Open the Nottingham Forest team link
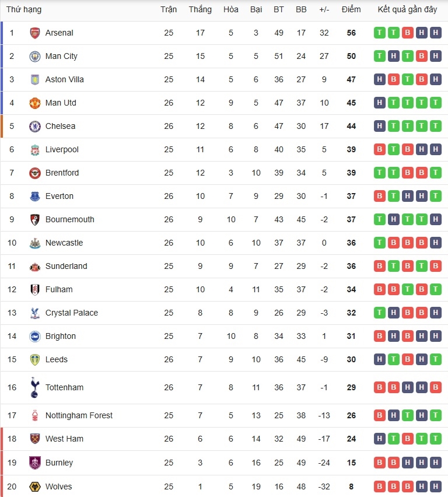The image size is (448, 497). click(79, 415)
